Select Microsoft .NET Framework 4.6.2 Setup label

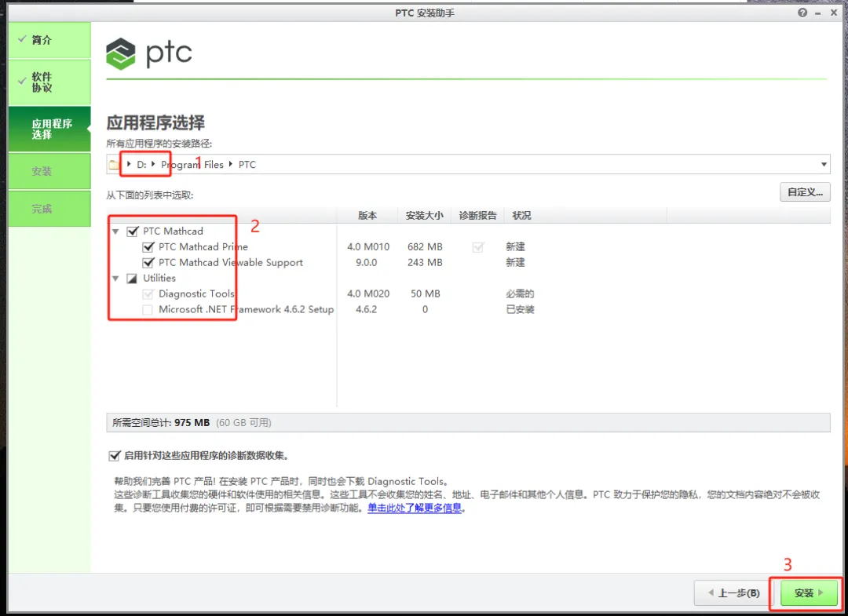(246, 310)
